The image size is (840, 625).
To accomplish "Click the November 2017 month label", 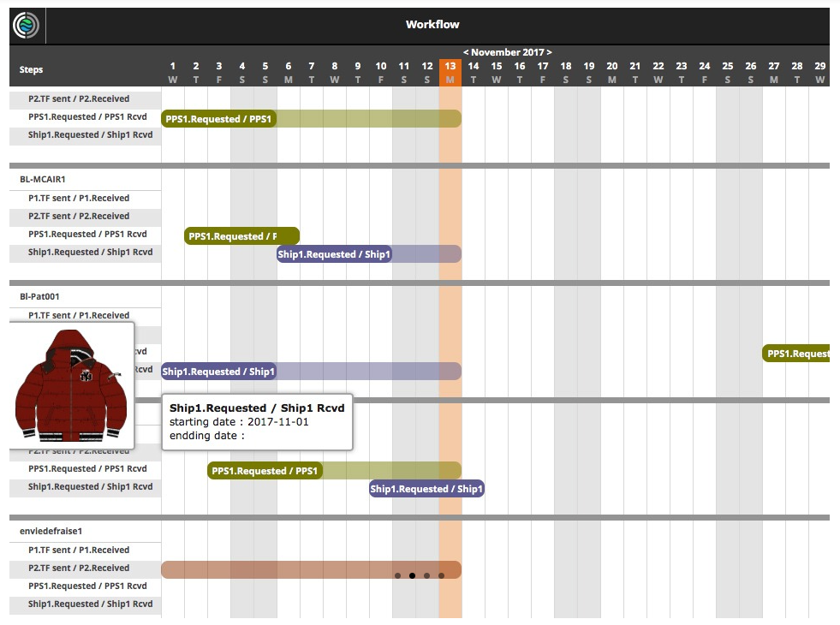I will 509,51.
